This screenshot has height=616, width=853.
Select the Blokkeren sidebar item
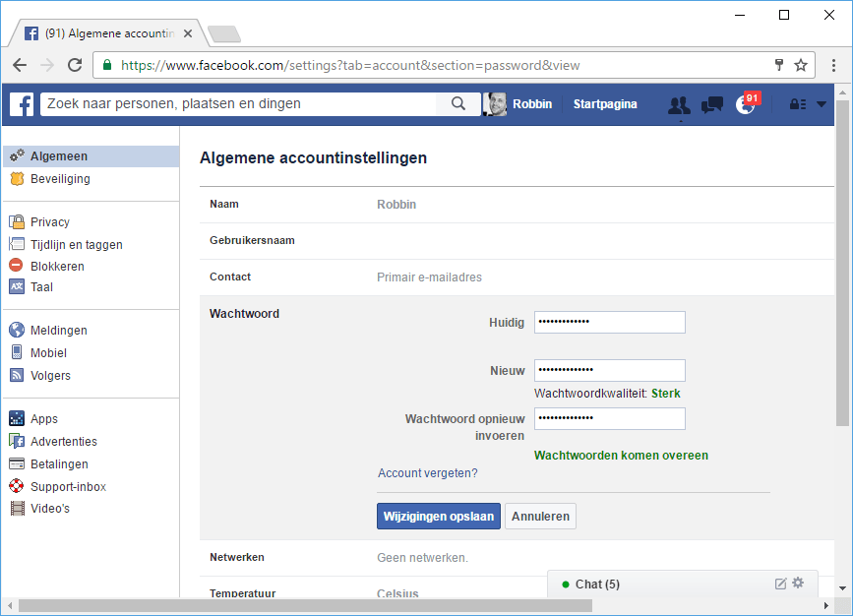click(x=56, y=266)
